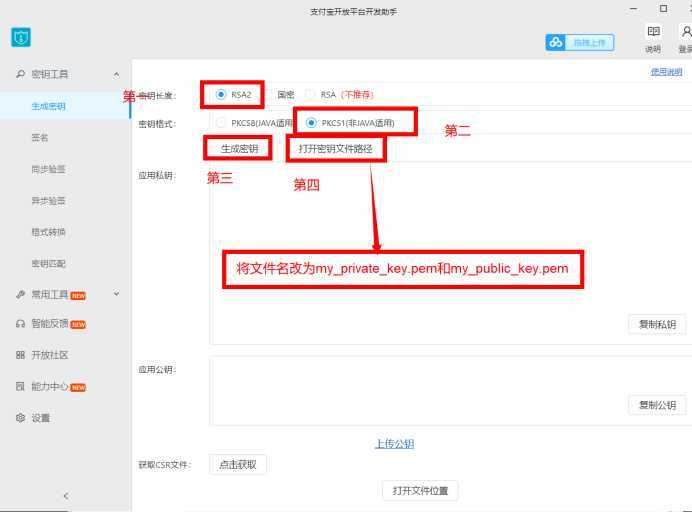
Task: Select PKCS1 (非JAVA适用) key format
Action: [311, 123]
